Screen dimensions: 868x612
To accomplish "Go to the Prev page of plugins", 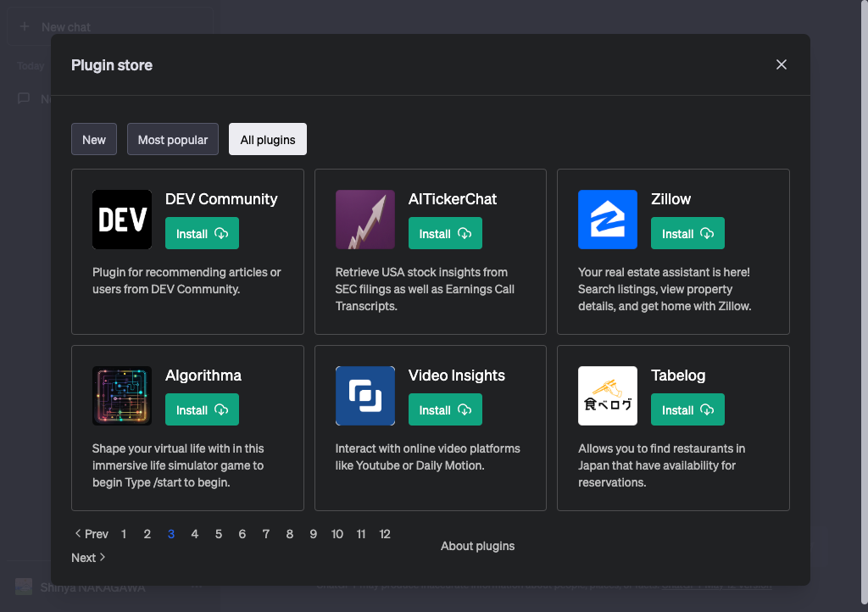I will (x=92, y=534).
